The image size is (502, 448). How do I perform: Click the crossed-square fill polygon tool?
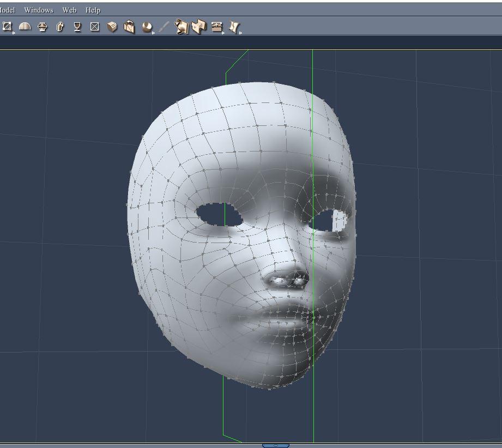coord(94,27)
